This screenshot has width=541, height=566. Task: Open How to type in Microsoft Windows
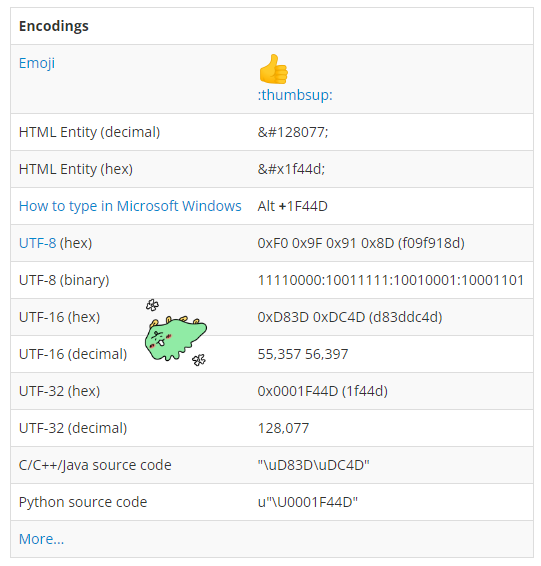[x=130, y=206]
